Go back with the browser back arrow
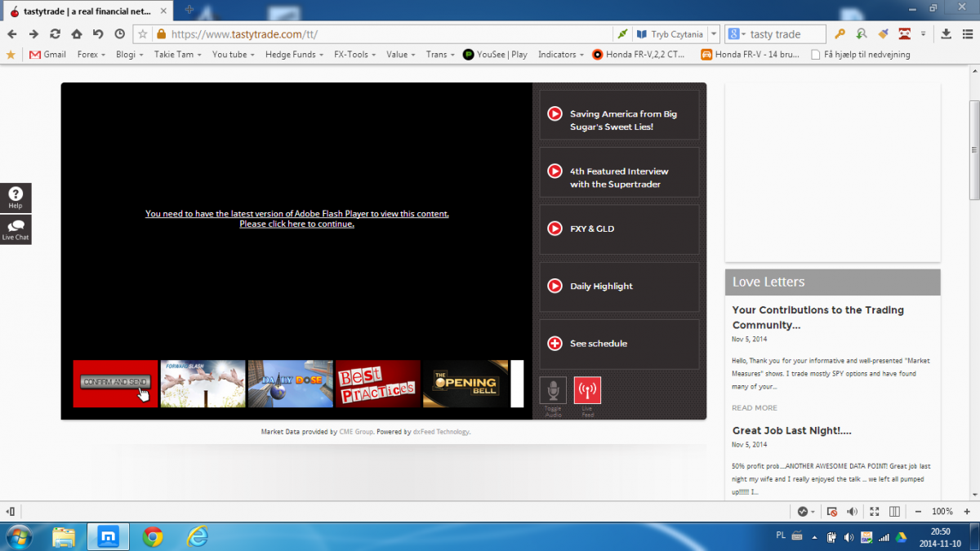Image resolution: width=980 pixels, height=551 pixels. pos(12,34)
